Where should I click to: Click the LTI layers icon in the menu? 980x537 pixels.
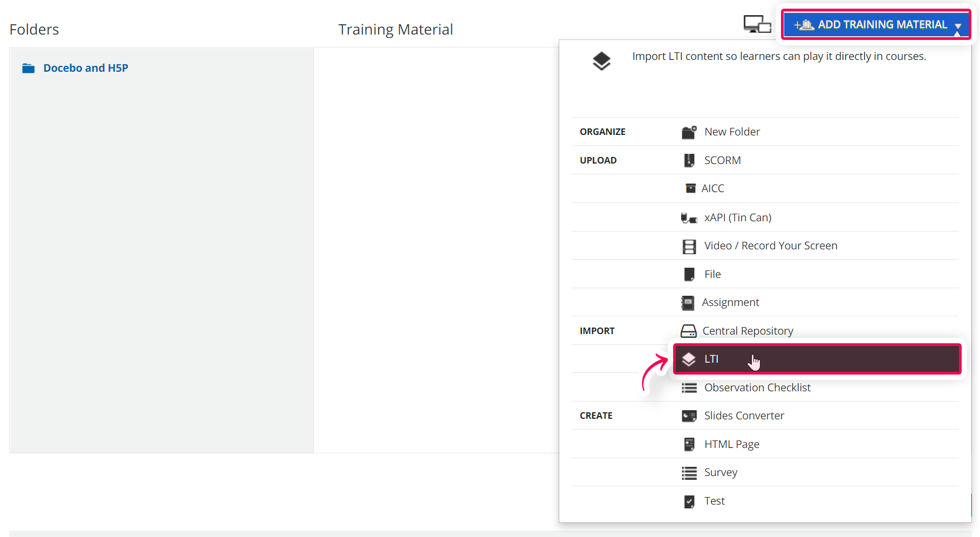point(689,359)
